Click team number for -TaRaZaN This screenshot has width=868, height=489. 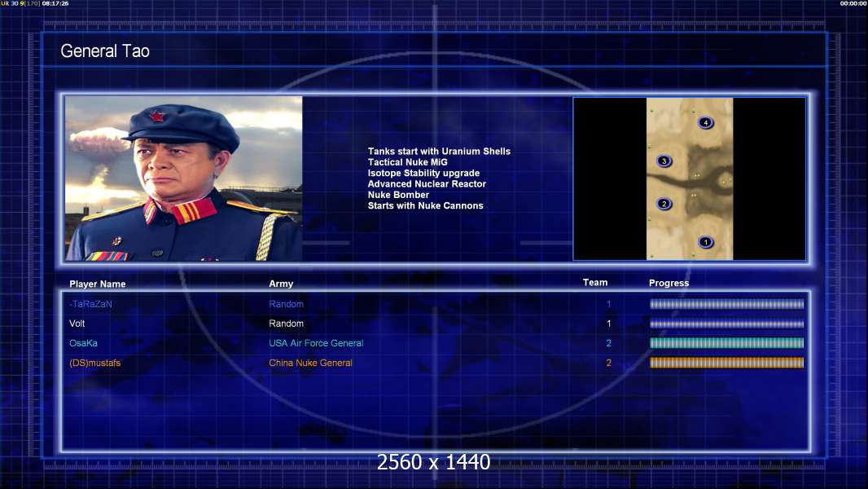608,304
